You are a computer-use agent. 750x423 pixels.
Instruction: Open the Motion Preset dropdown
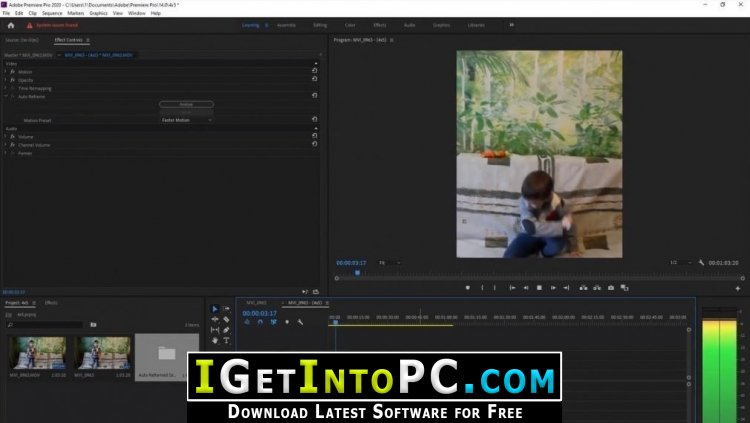[187, 120]
